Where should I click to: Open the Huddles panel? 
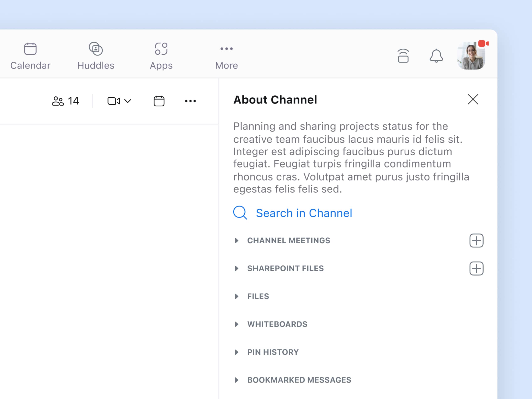pos(96,54)
